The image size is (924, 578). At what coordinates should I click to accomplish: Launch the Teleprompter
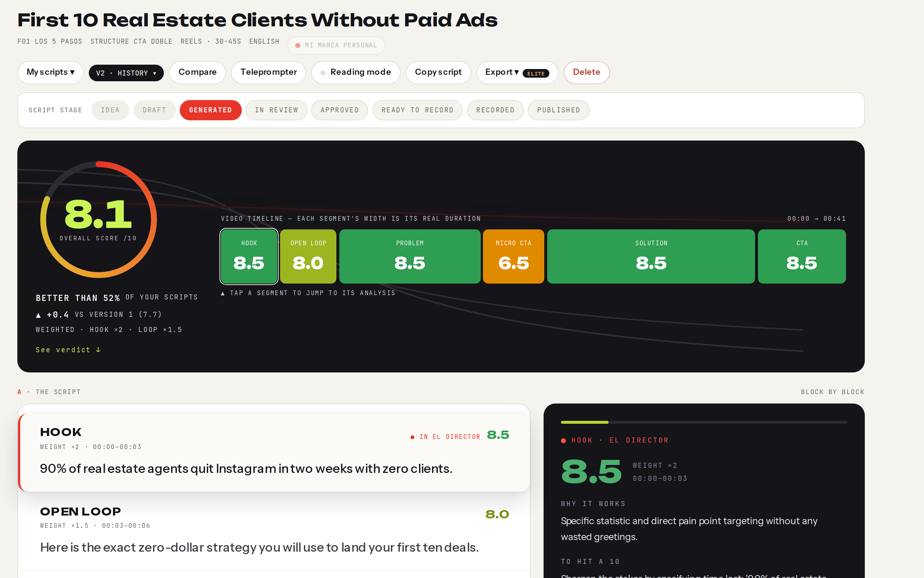click(269, 72)
